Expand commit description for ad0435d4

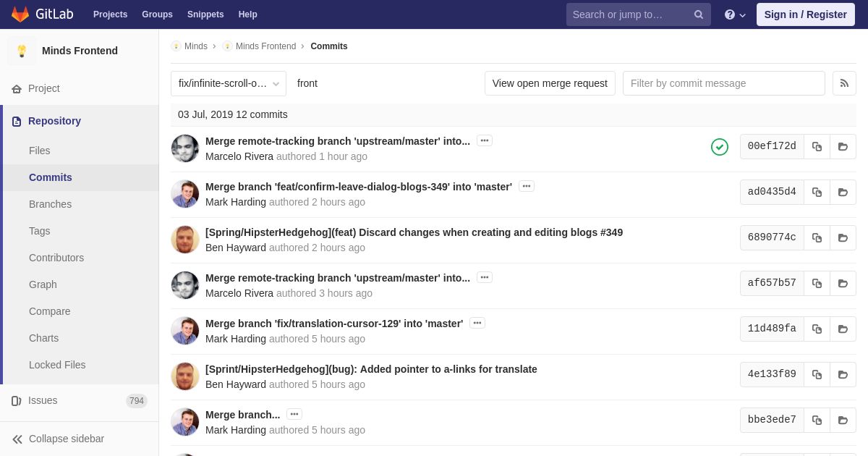[527, 186]
